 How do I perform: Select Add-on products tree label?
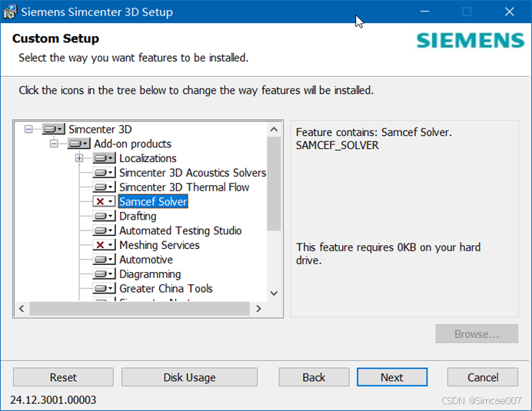pos(133,144)
